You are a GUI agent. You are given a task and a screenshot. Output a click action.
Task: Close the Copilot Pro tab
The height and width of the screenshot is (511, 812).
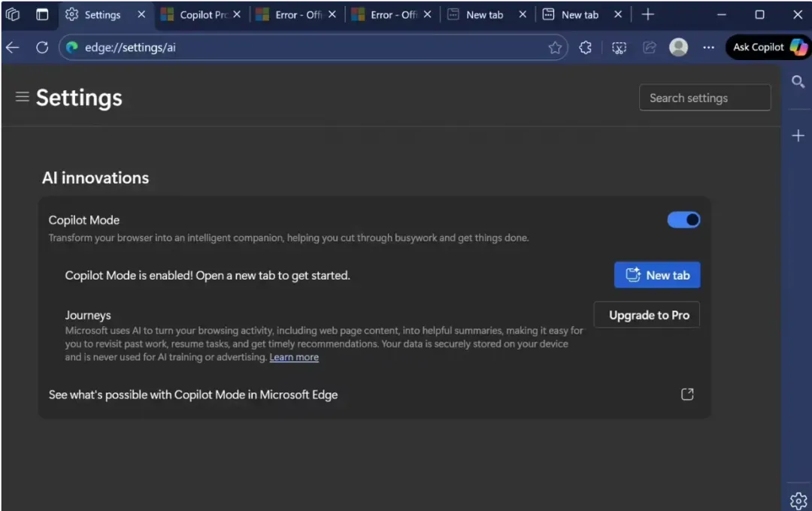(x=237, y=14)
